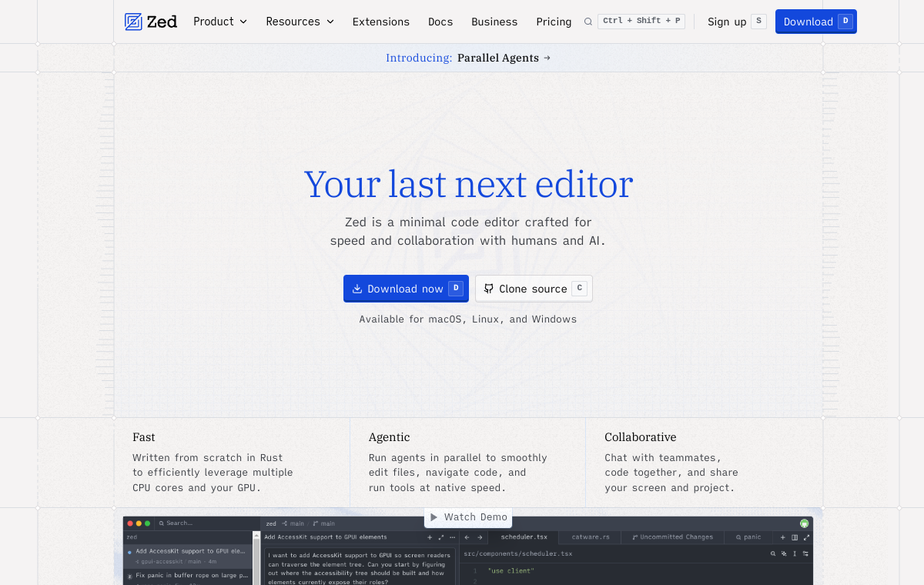Navigate to the Business page
This screenshot has width=924, height=585.
[494, 22]
